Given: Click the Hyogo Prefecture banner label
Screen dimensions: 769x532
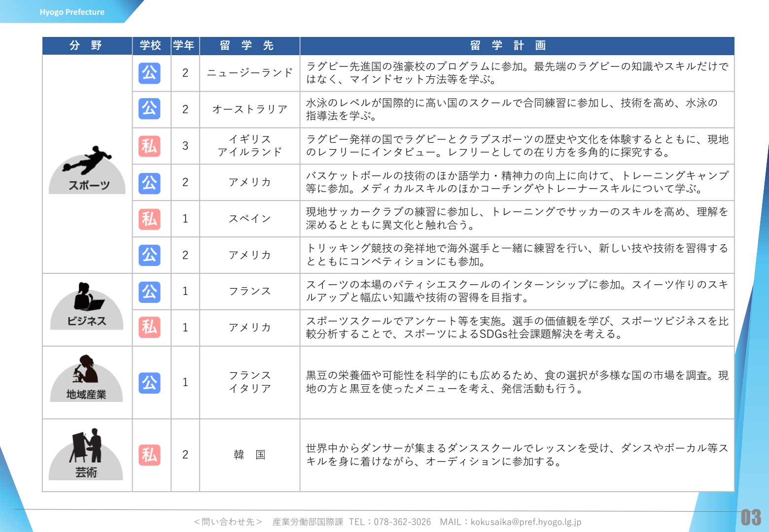Looking at the screenshot, I should [x=72, y=12].
